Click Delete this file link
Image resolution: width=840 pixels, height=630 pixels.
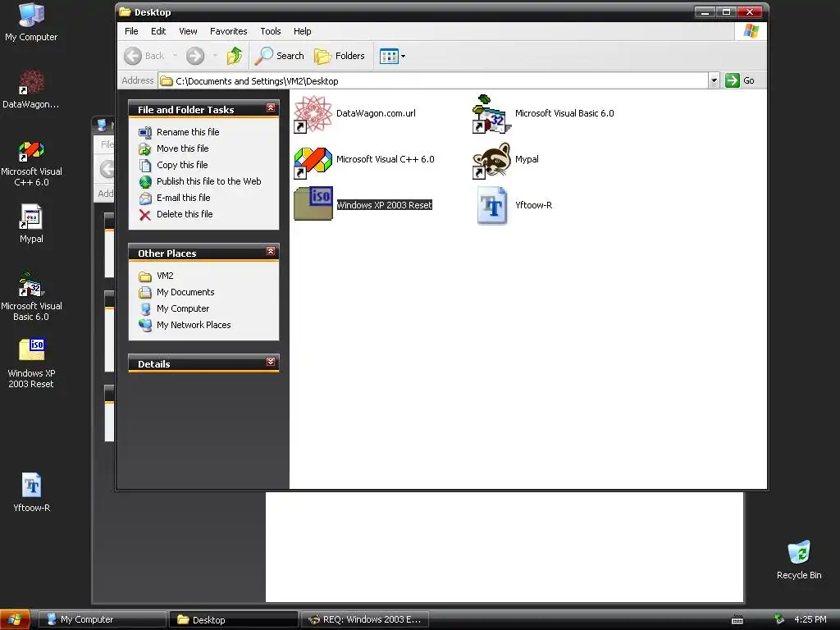[185, 214]
